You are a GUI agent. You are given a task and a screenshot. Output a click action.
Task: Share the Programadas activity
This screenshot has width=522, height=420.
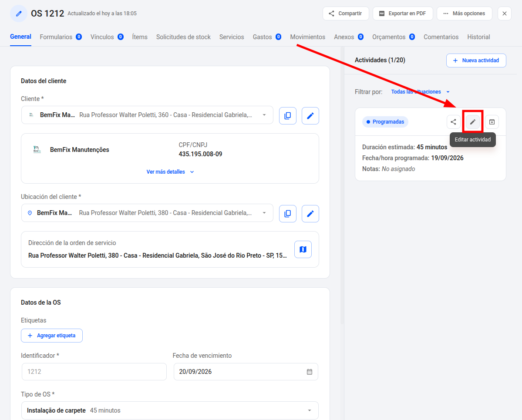click(x=453, y=122)
